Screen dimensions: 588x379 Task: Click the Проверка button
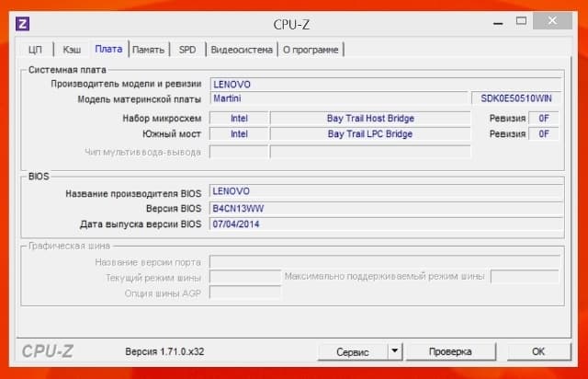[450, 351]
